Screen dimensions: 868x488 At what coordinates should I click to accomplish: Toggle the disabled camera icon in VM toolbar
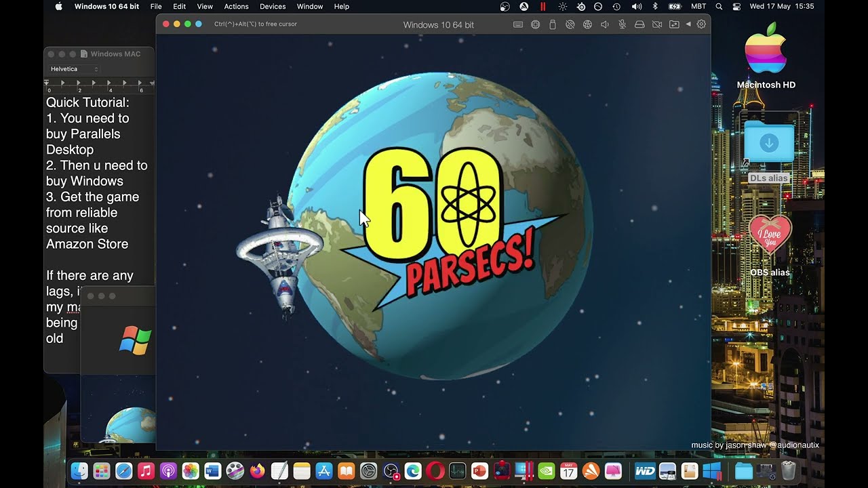pyautogui.click(x=656, y=24)
